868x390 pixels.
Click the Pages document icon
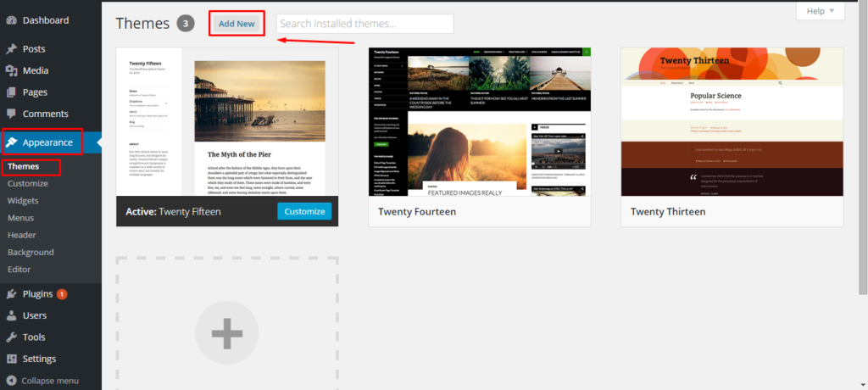[11, 92]
